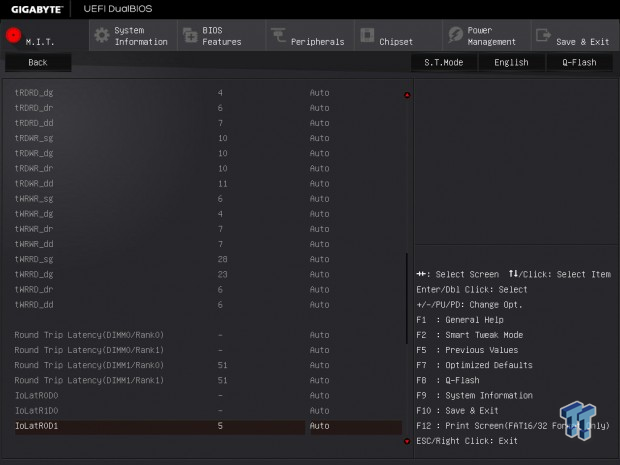
Task: Launch Q-Flash utility button
Action: 579,62
